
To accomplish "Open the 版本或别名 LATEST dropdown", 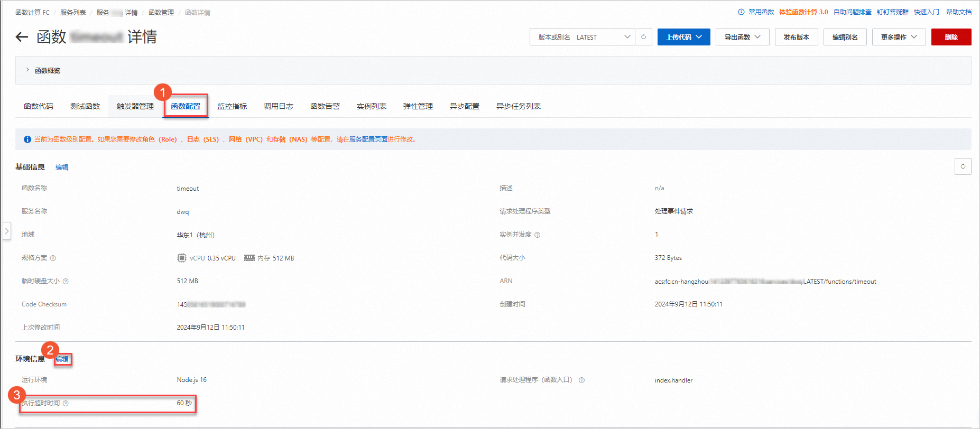I will pyautogui.click(x=582, y=37).
